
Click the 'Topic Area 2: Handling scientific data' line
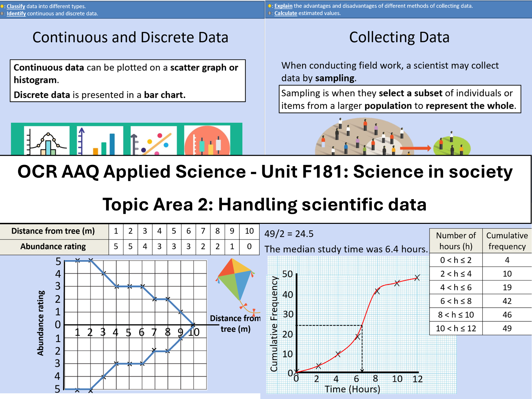pyautogui.click(x=264, y=205)
